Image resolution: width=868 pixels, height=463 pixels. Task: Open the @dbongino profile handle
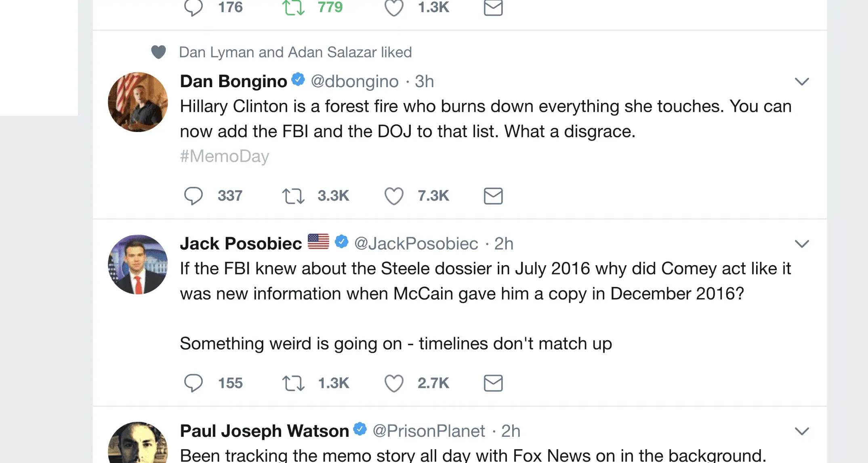pyautogui.click(x=354, y=82)
